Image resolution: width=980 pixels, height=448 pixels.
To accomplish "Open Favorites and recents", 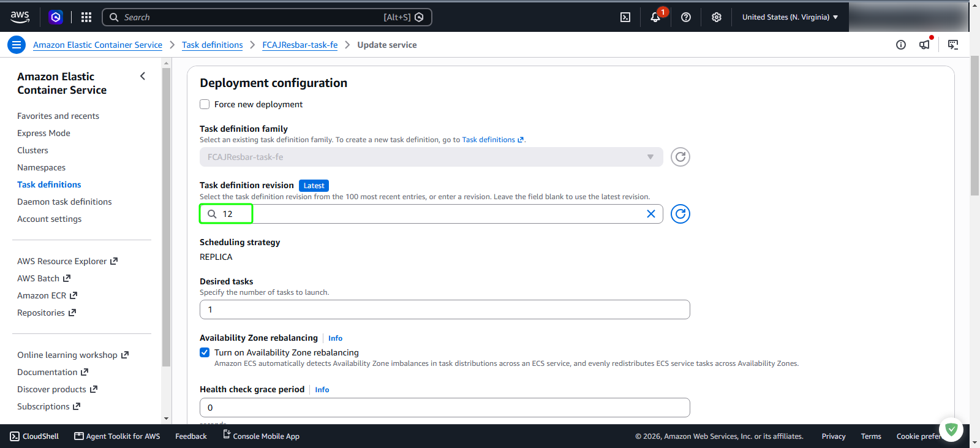I will [58, 116].
